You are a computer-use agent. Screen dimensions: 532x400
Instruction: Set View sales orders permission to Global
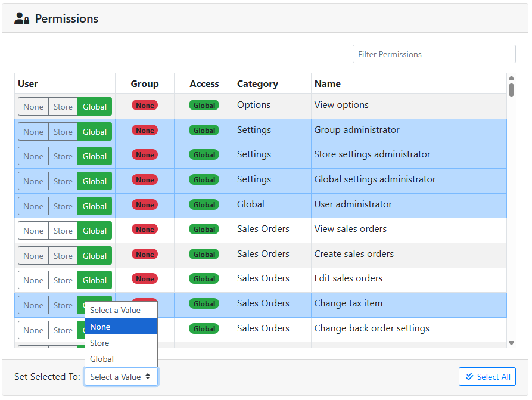[95, 231]
